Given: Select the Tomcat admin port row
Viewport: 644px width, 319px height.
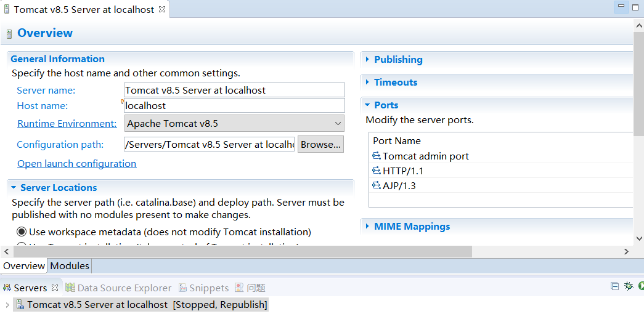Looking at the screenshot, I should (x=501, y=156).
